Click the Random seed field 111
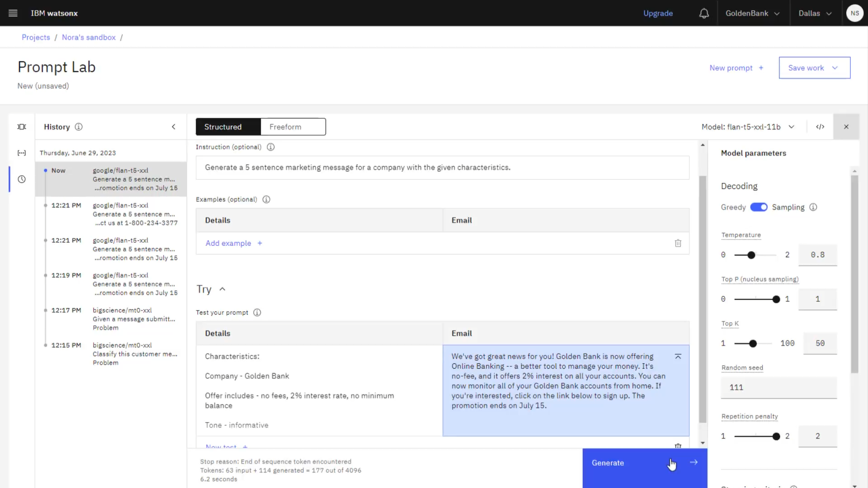Viewport: 868px width, 488px height. pyautogui.click(x=778, y=388)
